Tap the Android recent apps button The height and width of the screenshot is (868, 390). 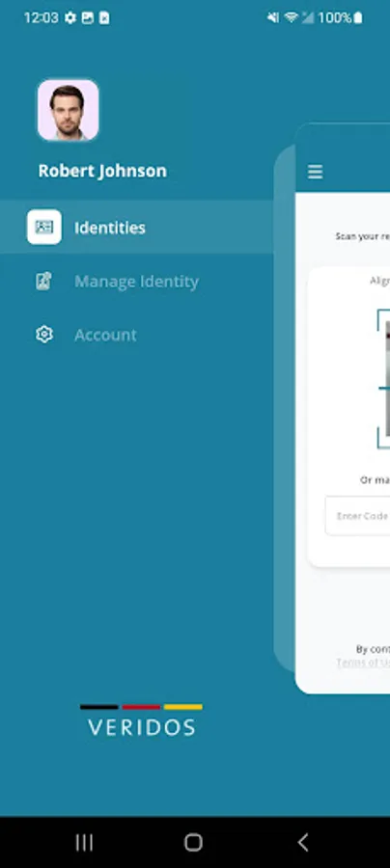click(84, 843)
